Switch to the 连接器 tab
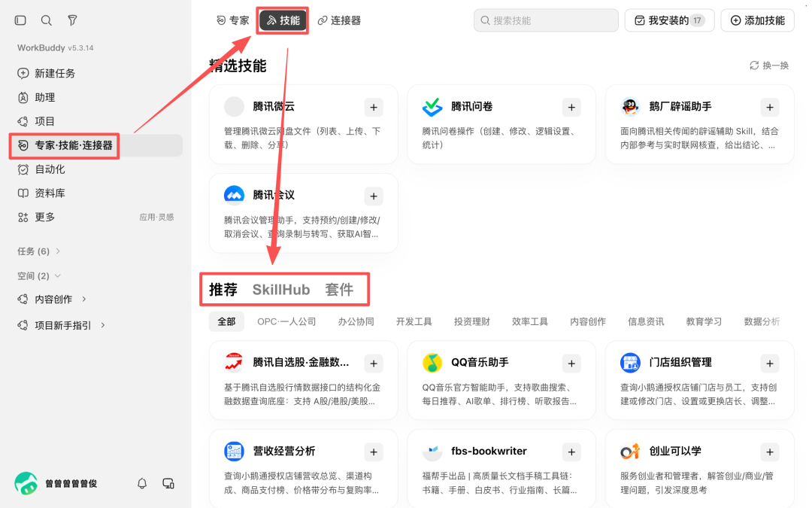The width and height of the screenshot is (812, 508). 339,20
